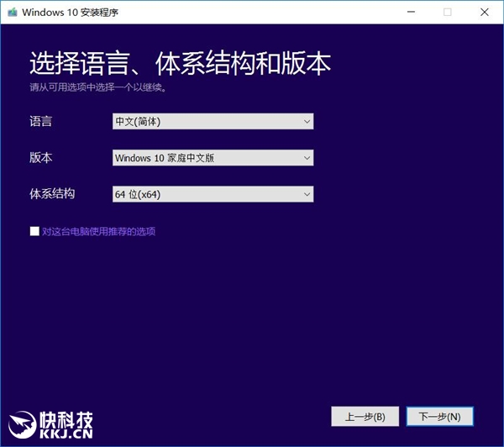Screen dimensions: 504x447
Task: Click the heading 选择语言、体系结构和版本
Action: pos(180,63)
